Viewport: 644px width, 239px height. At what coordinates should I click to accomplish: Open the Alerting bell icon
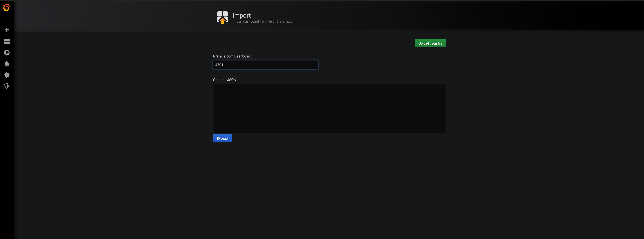click(x=7, y=64)
